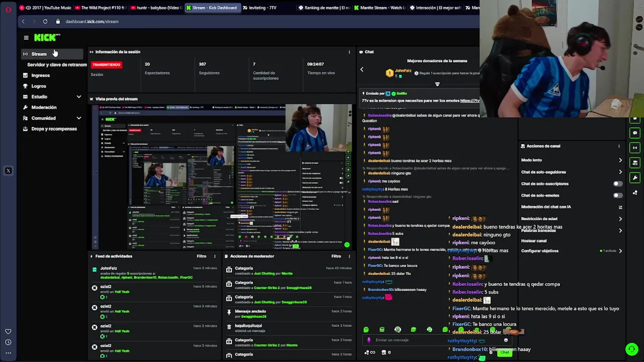Open Palabras baneadas settings arrow

pos(620,231)
